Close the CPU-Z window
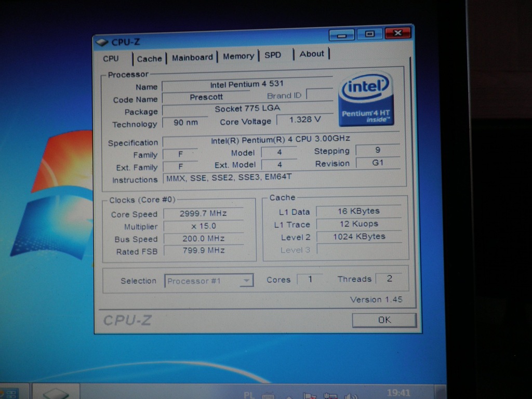Screen dimensions: 532x399 click(397, 33)
